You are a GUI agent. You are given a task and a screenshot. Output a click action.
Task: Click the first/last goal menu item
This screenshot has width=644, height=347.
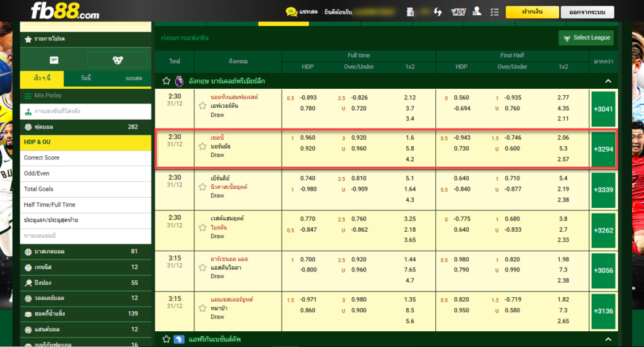click(x=86, y=220)
